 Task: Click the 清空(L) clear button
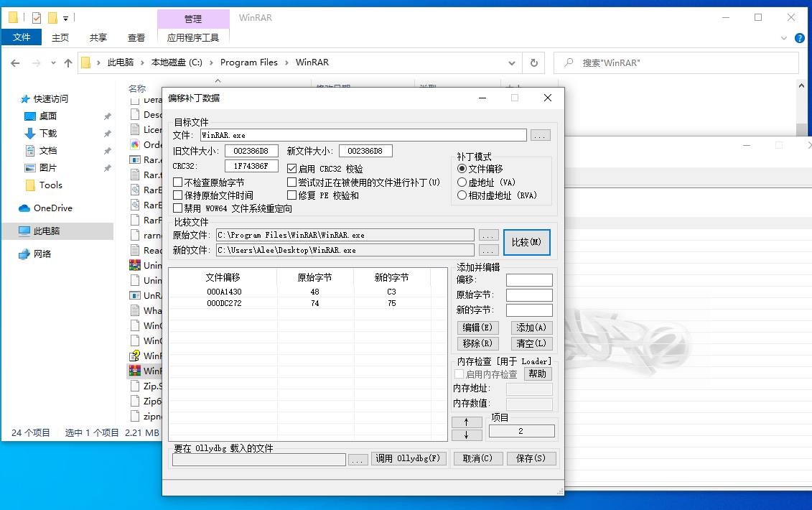(x=531, y=343)
